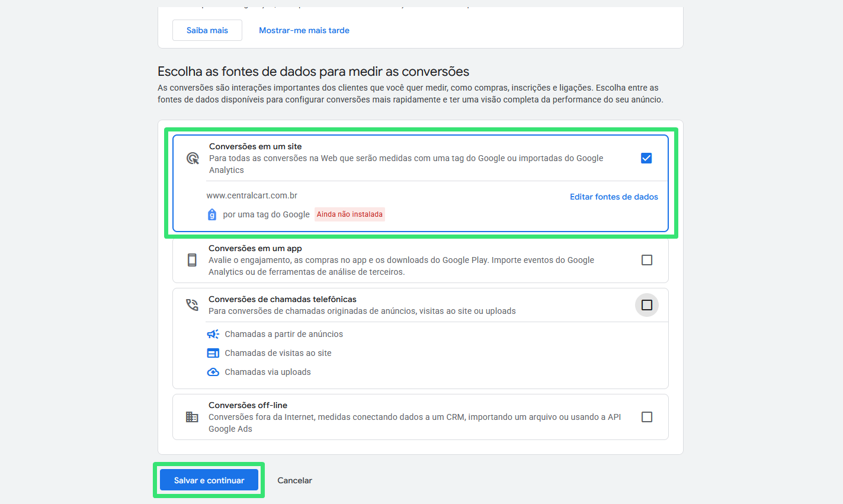Enable Conversões de chamadas telefônicas

pos(646,304)
